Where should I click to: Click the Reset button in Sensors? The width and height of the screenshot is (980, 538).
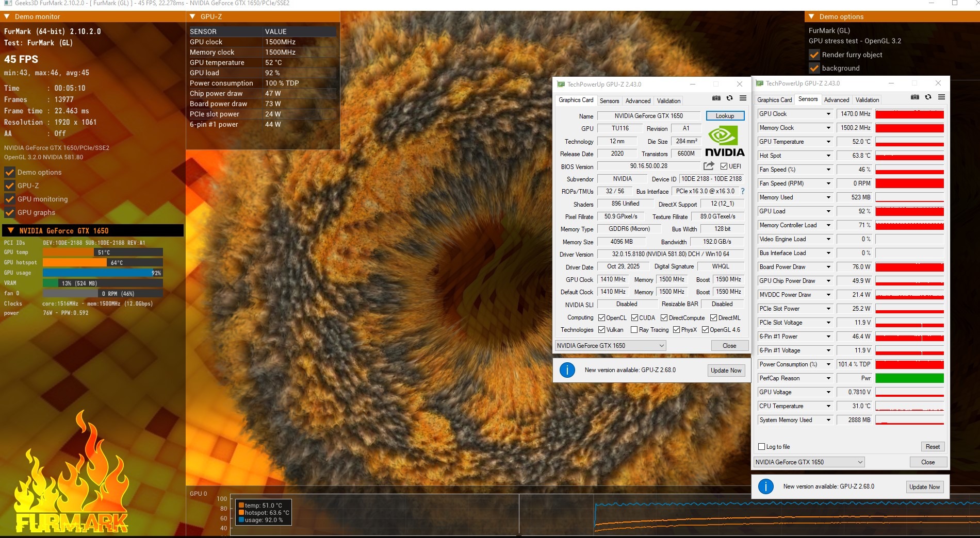pos(933,447)
